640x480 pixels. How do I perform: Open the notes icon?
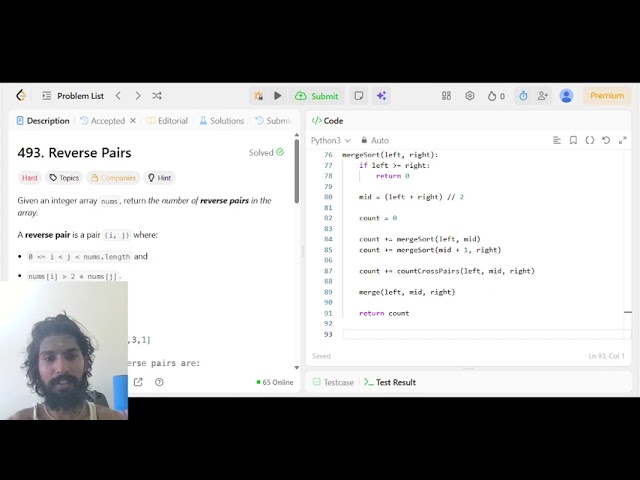[359, 96]
